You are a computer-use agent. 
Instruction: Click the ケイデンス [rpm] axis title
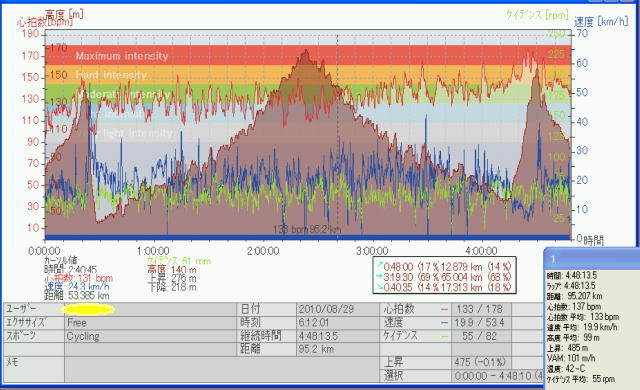[537, 15]
